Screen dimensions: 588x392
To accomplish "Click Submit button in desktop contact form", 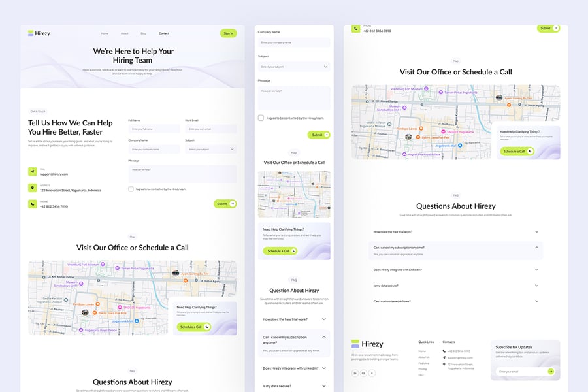I will pos(225,204).
